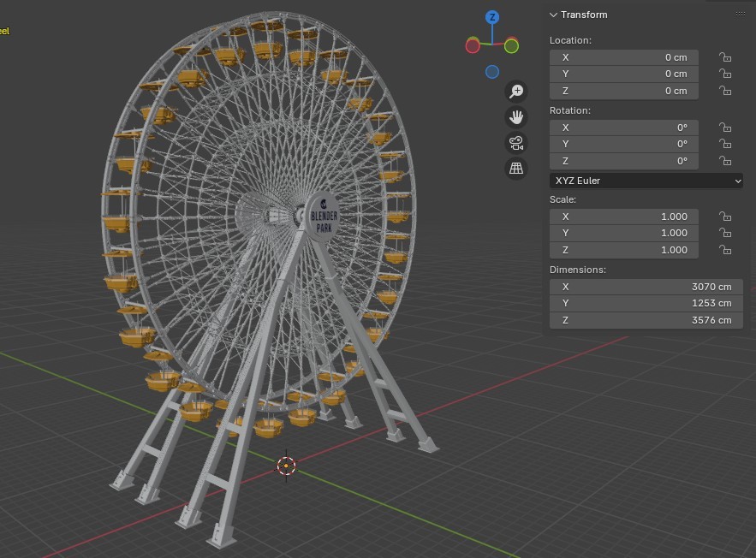Screen dimensions: 756x558
Task: Switch projection with the perspective grid icon
Action: (516, 169)
